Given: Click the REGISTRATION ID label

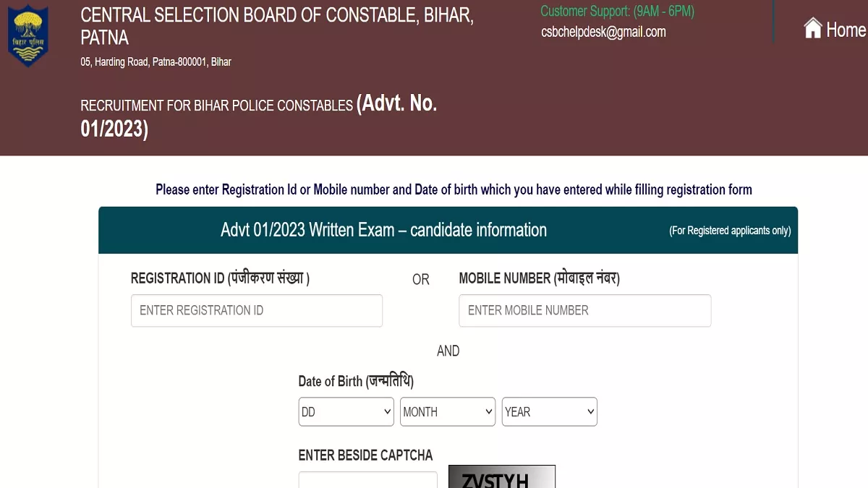Looking at the screenshot, I should [220, 278].
